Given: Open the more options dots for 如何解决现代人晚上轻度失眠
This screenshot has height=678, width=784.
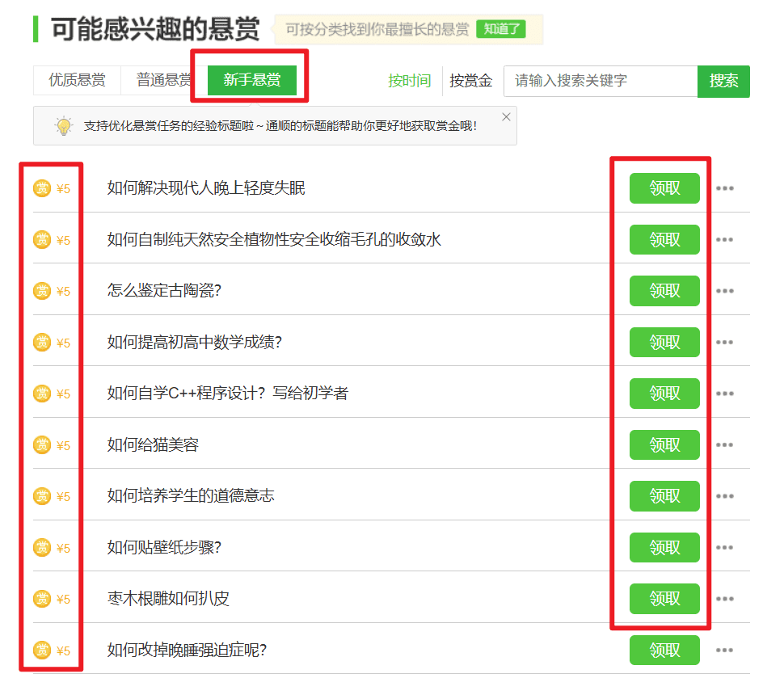Looking at the screenshot, I should (725, 188).
